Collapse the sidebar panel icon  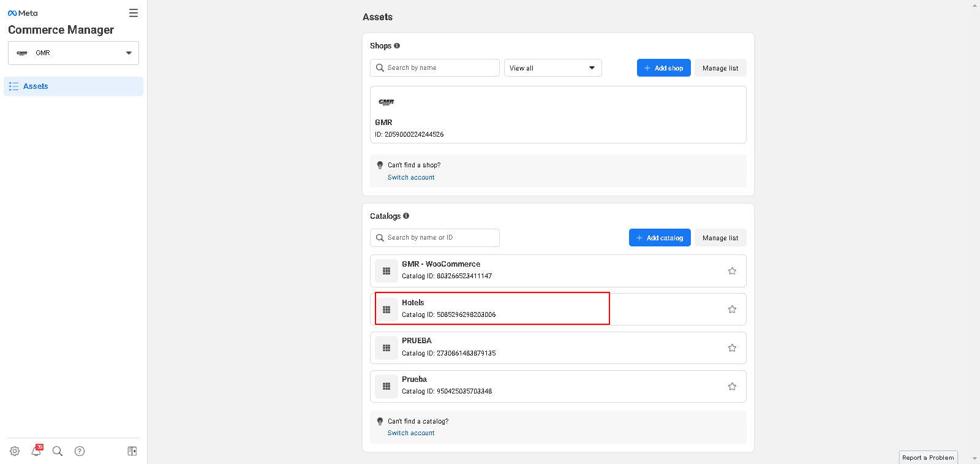point(132,451)
